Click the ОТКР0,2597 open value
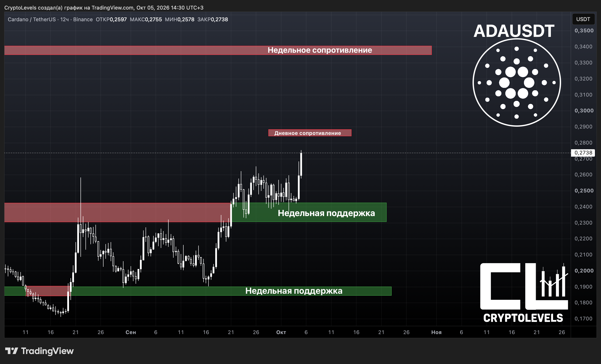601x364 pixels. click(111, 20)
